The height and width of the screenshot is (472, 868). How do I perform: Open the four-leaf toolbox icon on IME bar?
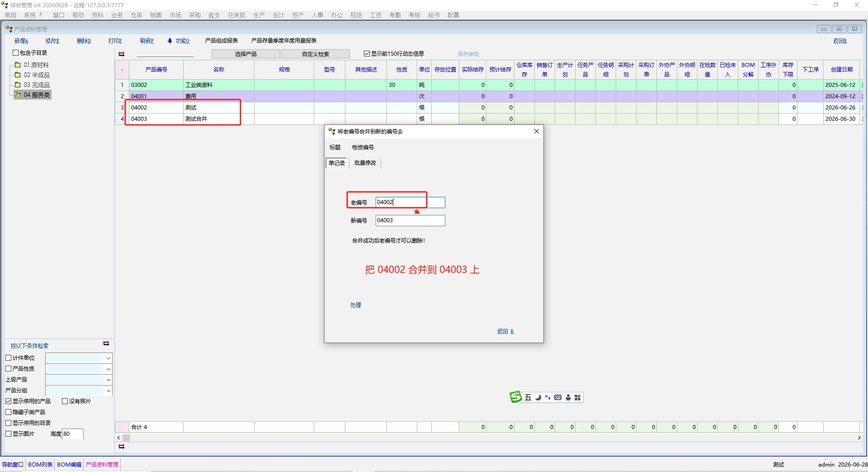(x=578, y=398)
